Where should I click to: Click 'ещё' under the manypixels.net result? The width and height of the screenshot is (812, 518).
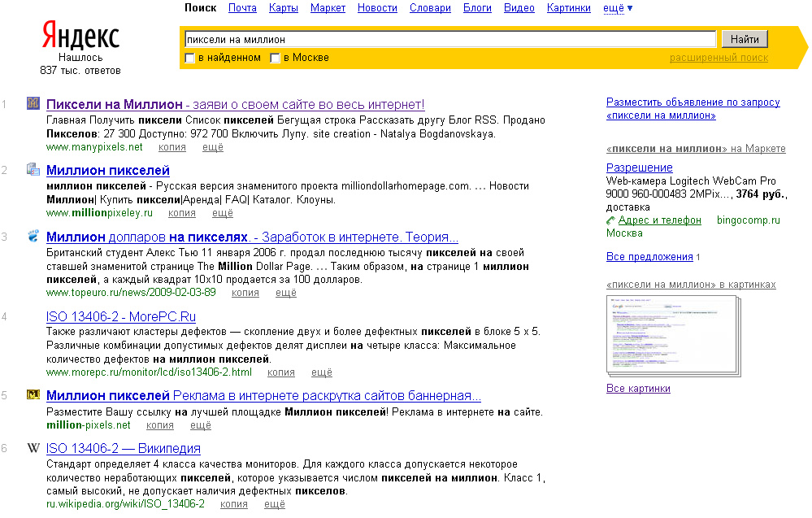[x=213, y=147]
